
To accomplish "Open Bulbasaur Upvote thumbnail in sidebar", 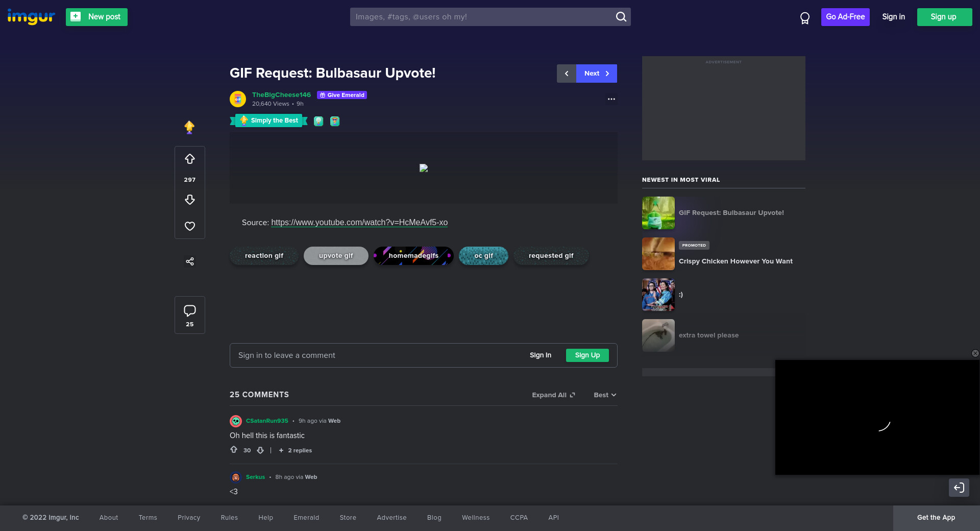I will tap(658, 213).
